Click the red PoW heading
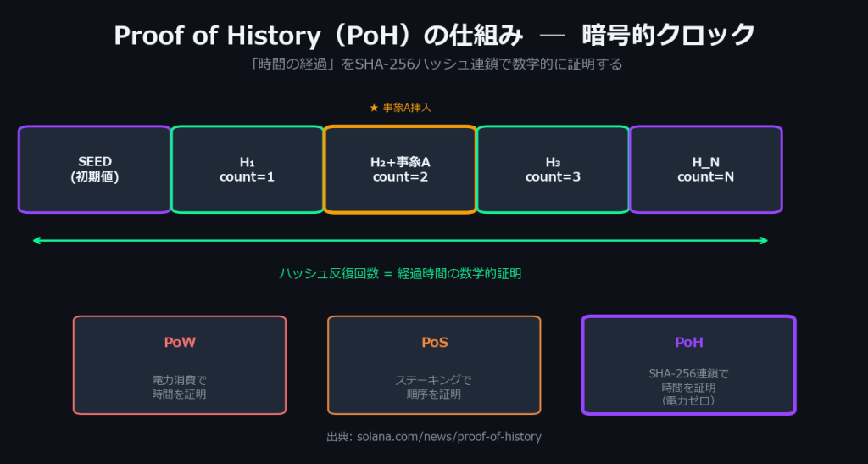Image resolution: width=868 pixels, height=464 pixels. pos(179,343)
